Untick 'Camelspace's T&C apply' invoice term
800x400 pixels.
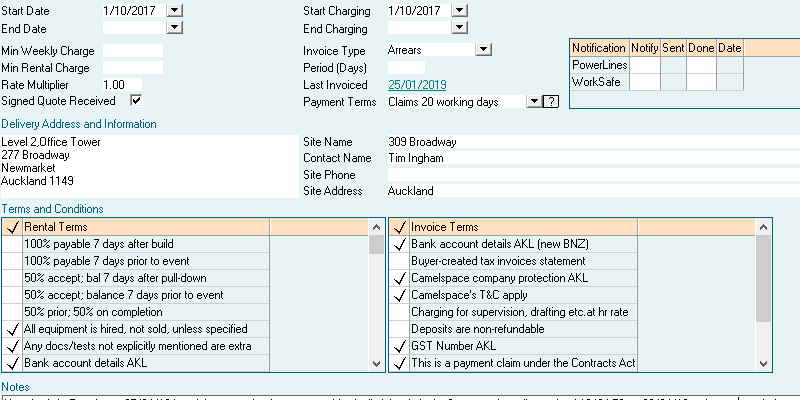click(399, 295)
